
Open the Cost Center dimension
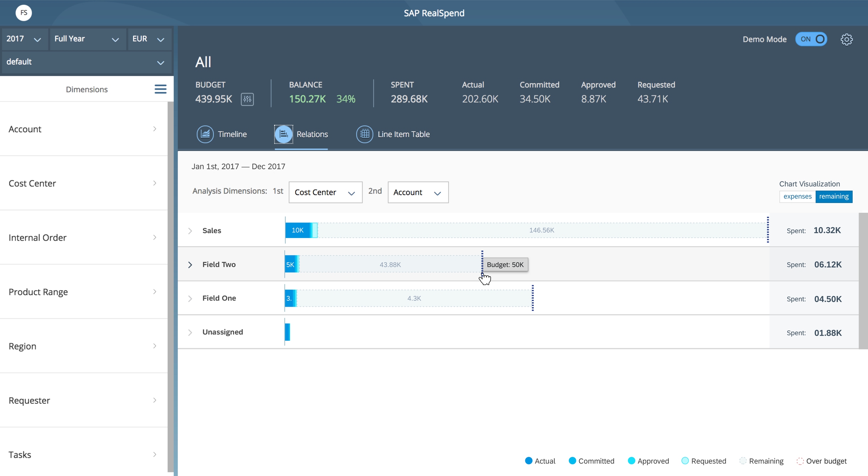pos(84,183)
